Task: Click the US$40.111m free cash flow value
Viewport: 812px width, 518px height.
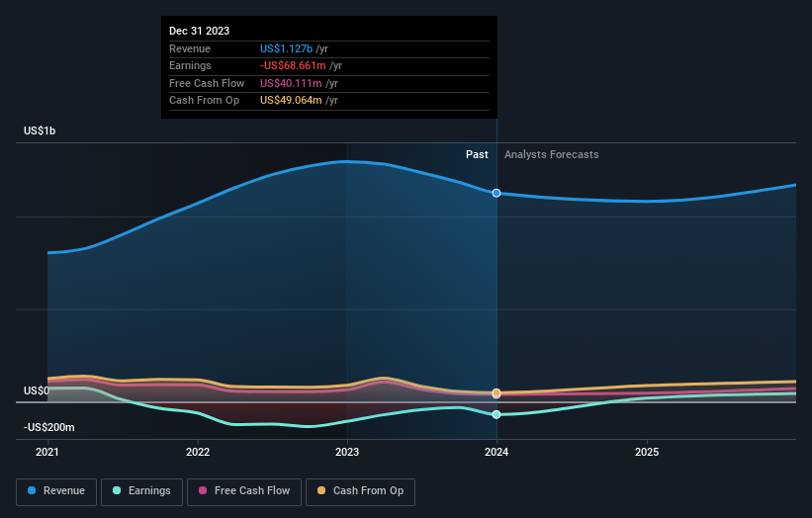Action: coord(291,83)
